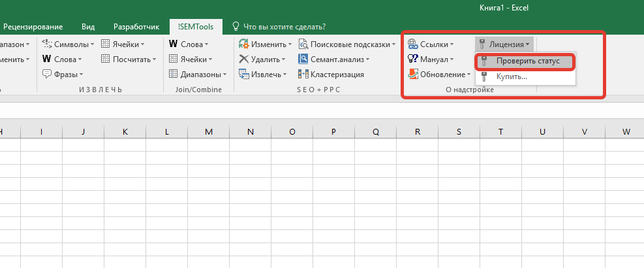This screenshot has width=644, height=268.
Task: Expand the Диапазоны dropdown
Action: point(224,75)
